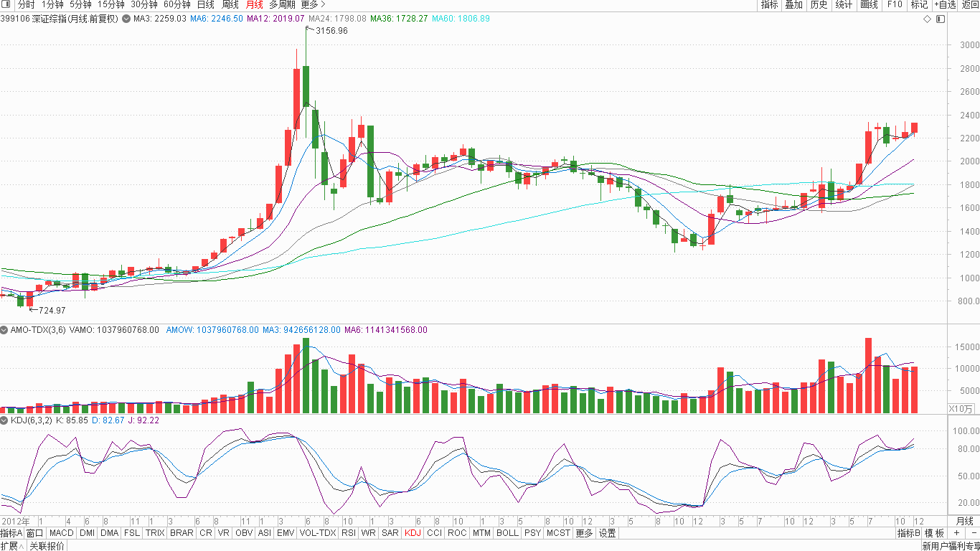This screenshot has width=980, height=551.
Task: Open the 设置 settings tab
Action: [x=608, y=533]
